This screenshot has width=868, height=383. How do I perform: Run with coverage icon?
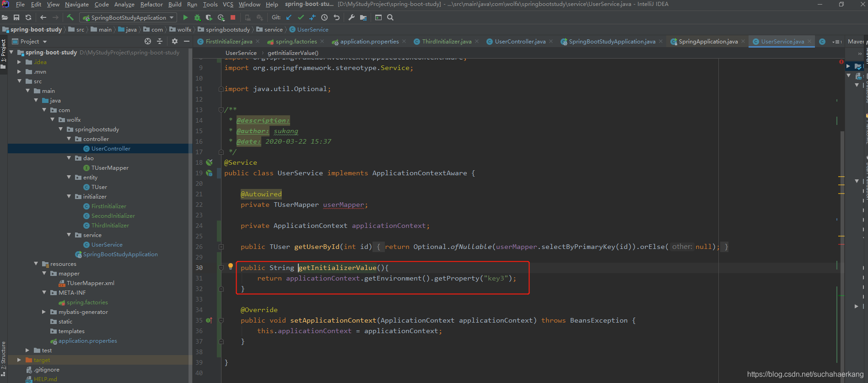[209, 17]
